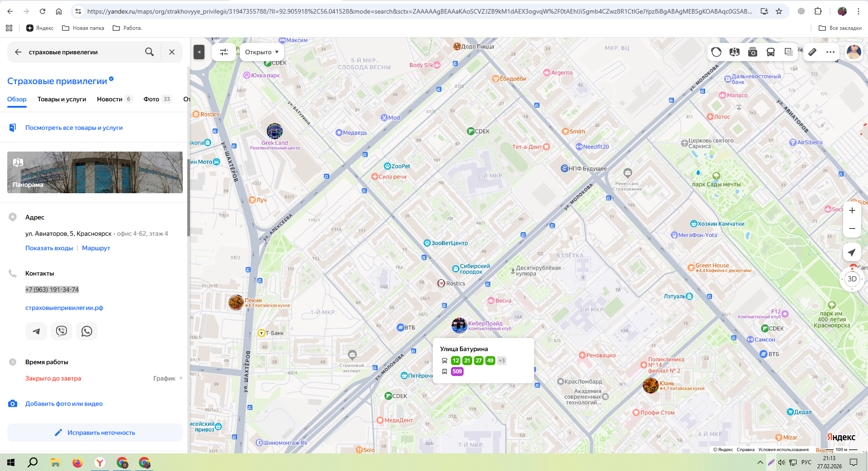Screen dimensions: 868x471
Task: Toggle 3D map view
Action: (x=852, y=279)
